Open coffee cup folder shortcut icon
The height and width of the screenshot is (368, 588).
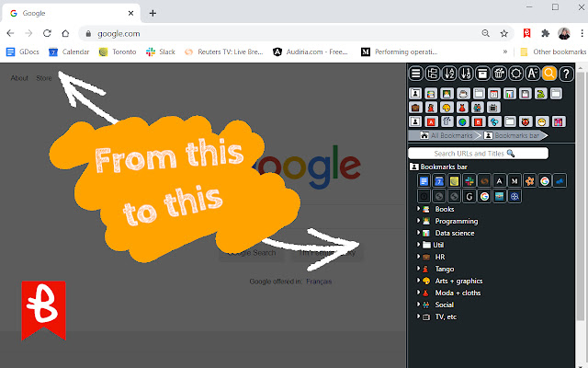pyautogui.click(x=463, y=94)
